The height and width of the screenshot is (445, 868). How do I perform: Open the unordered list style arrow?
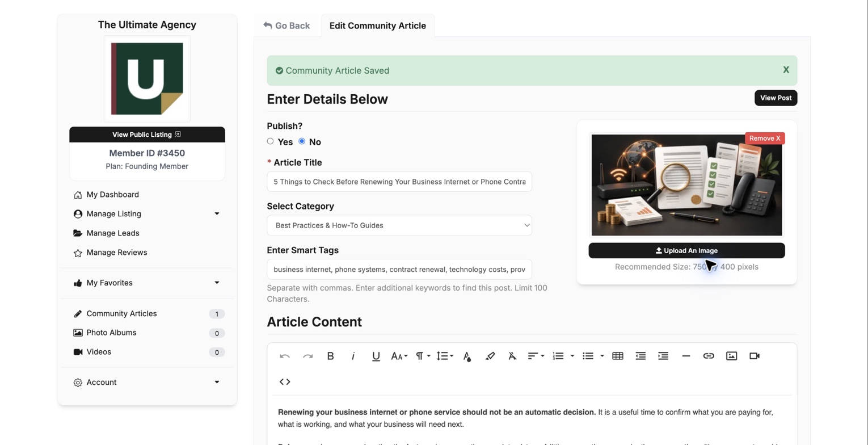click(x=602, y=356)
